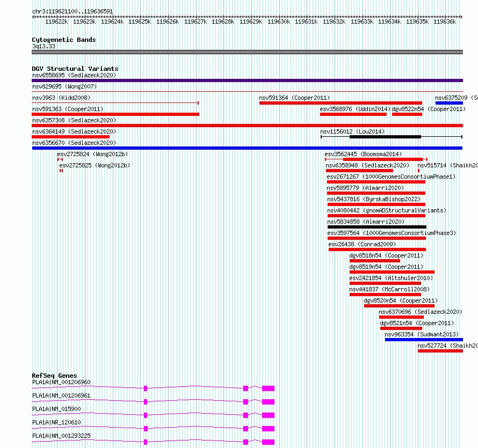
Task: Click the nsv6358948 (Sedlazeck2020) label
Action: click(367, 165)
